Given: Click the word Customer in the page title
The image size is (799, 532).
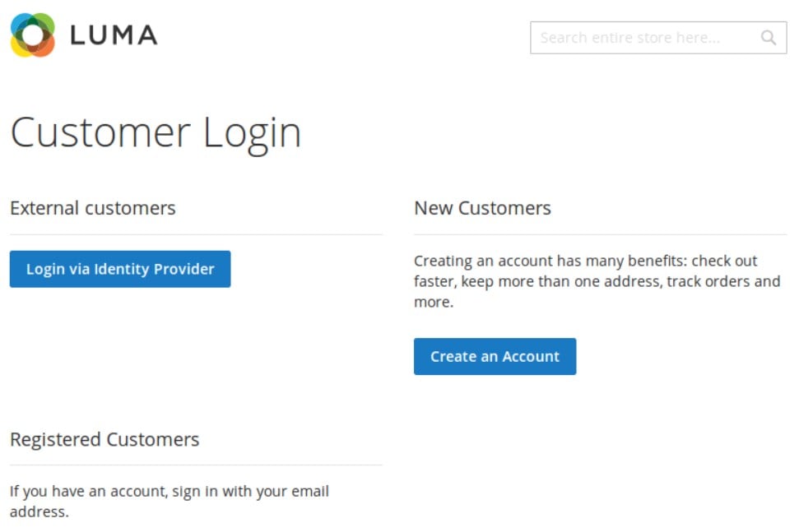Looking at the screenshot, I should (100, 133).
